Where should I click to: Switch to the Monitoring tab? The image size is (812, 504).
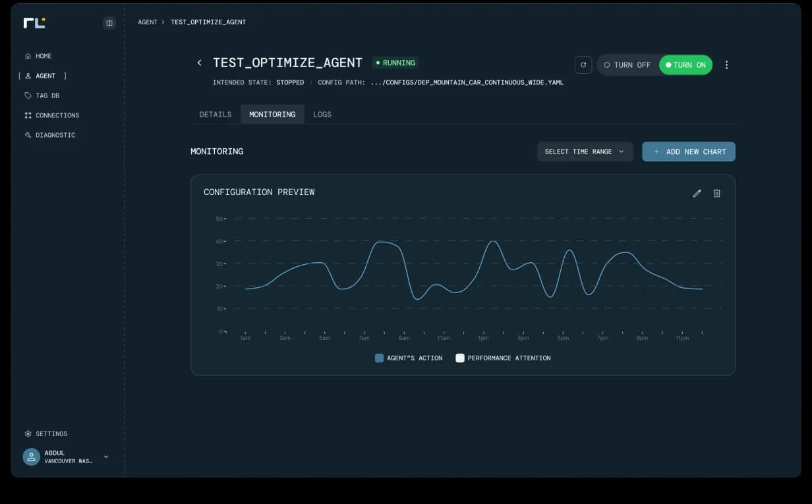(x=272, y=115)
